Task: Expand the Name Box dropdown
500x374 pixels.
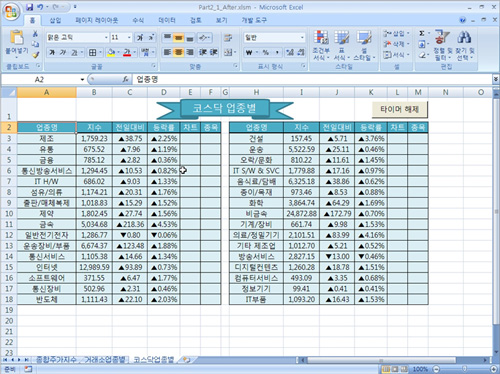Action: (82, 79)
